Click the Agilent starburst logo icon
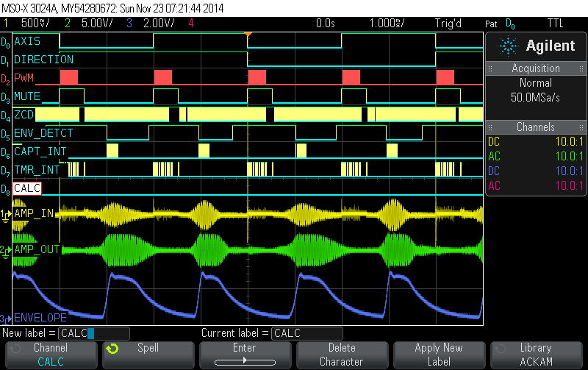The width and height of the screenshot is (588, 370). click(x=508, y=46)
